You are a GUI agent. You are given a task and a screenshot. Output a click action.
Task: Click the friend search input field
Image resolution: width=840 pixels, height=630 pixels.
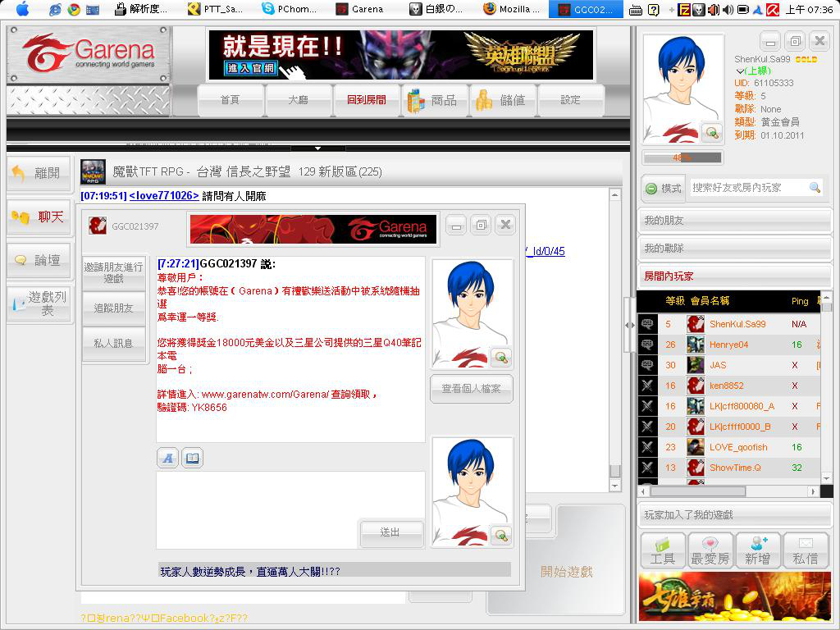click(749, 188)
